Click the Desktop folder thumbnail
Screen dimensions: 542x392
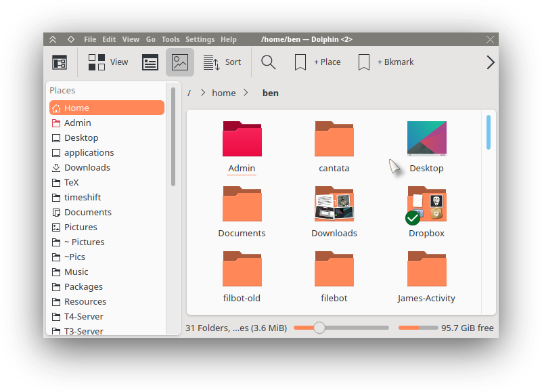coord(426,139)
